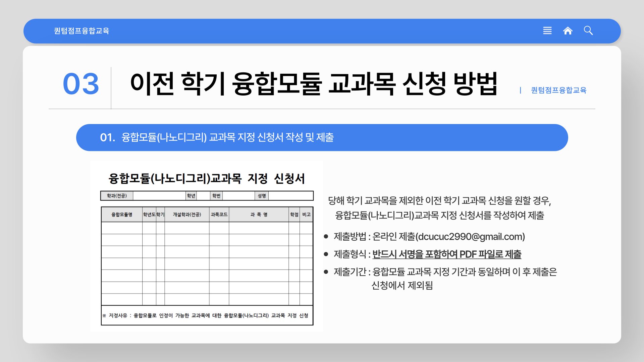Screen dimensions: 644x362
Task: Select the heading 이전 학기 융합모듈 교과목 신청 방법
Action: [x=313, y=83]
